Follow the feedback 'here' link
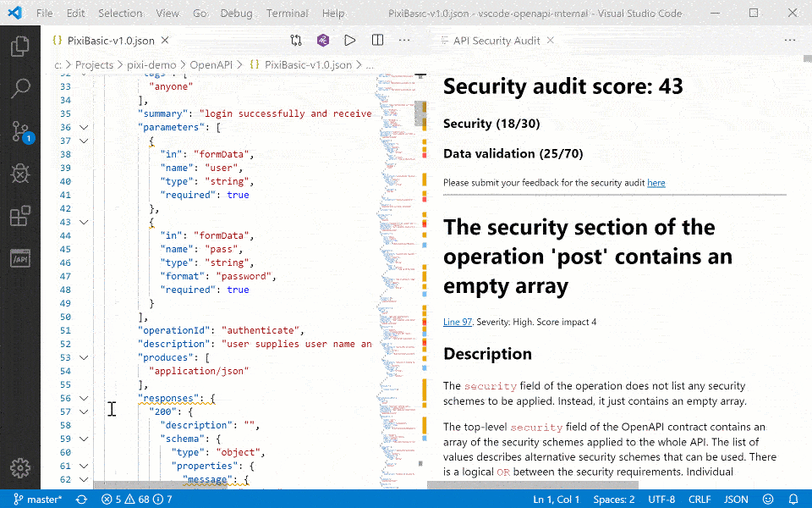This screenshot has height=508, width=812. point(656,183)
